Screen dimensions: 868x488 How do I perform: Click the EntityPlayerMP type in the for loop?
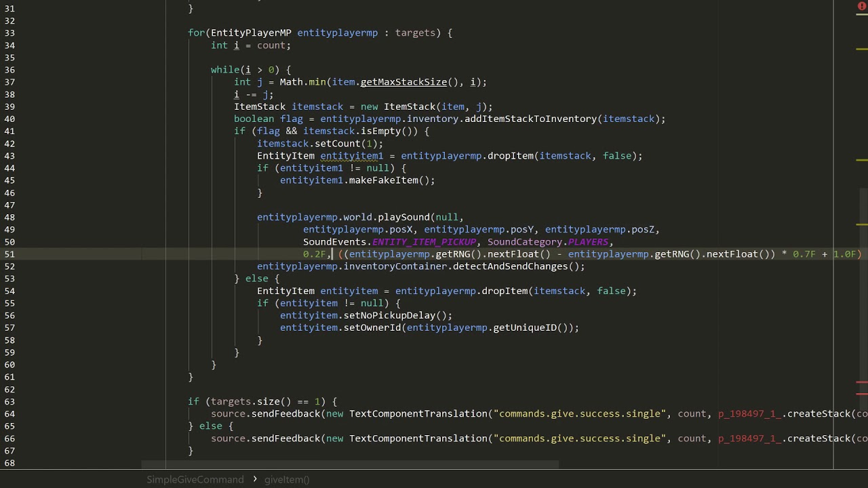[251, 33]
